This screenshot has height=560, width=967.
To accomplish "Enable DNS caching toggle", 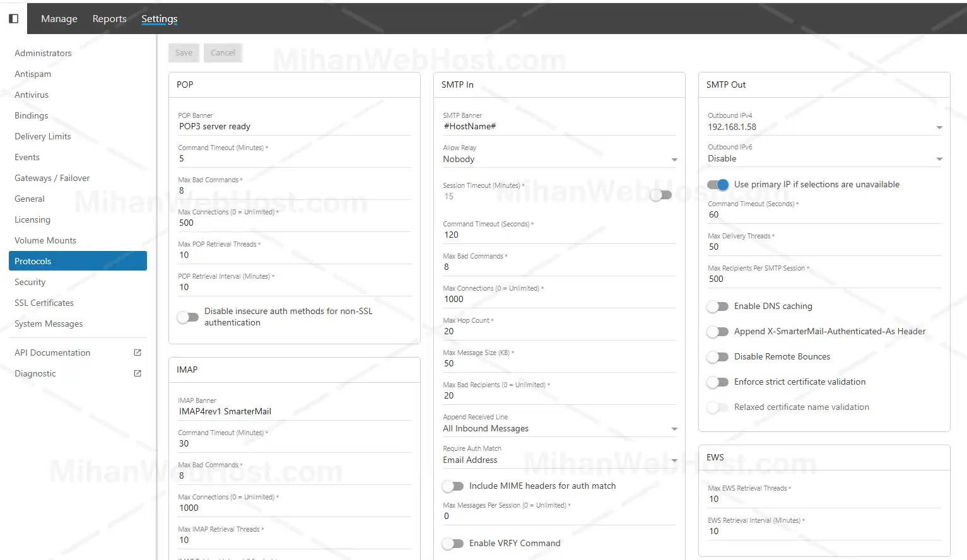I will coord(718,306).
